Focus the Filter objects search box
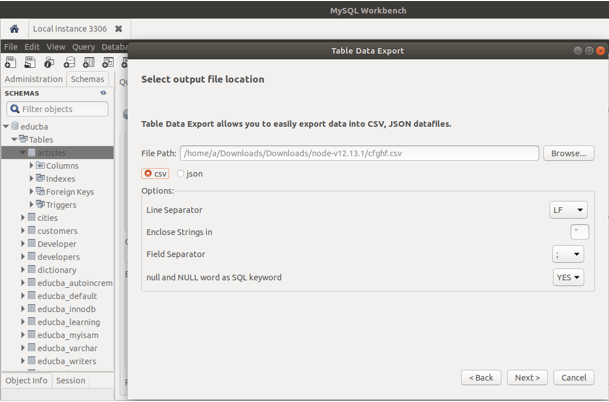 coord(57,109)
